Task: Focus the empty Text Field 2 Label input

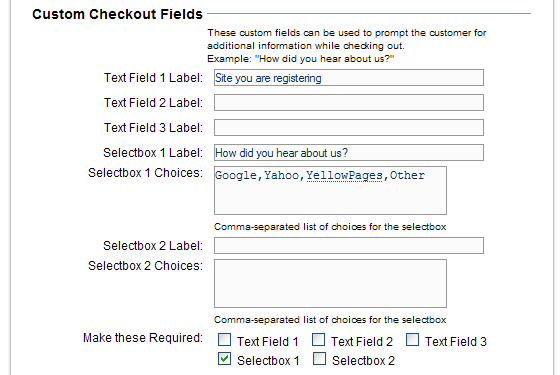Action: [349, 103]
